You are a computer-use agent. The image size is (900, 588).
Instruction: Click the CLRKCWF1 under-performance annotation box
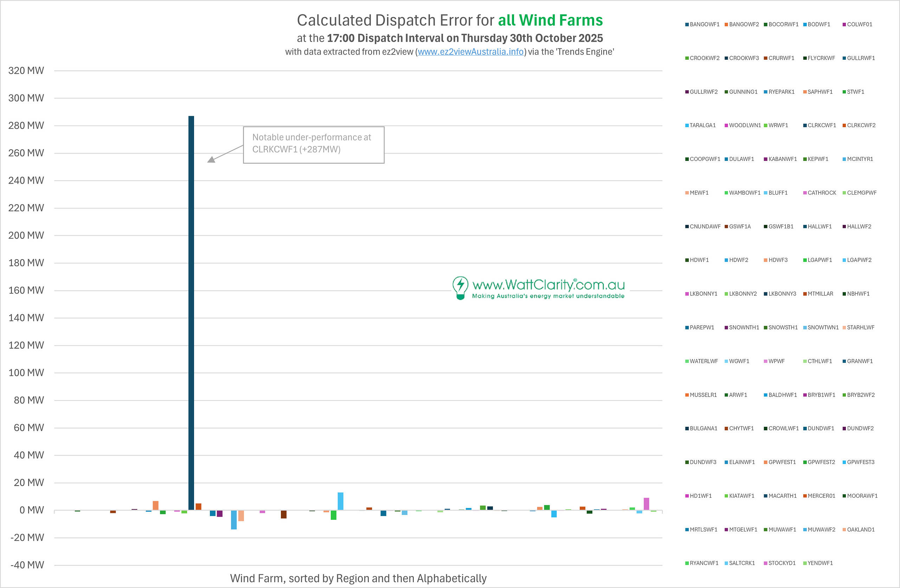coord(314,145)
